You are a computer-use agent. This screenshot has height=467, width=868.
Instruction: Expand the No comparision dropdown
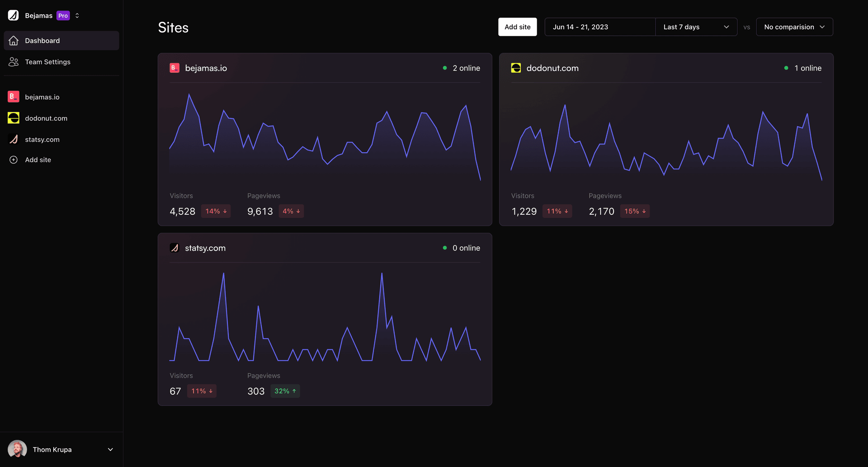click(x=794, y=27)
